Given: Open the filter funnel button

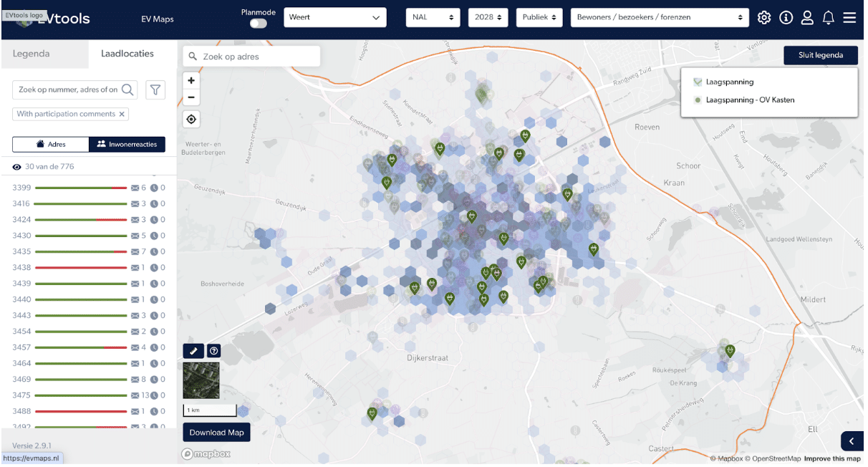Looking at the screenshot, I should (x=155, y=90).
